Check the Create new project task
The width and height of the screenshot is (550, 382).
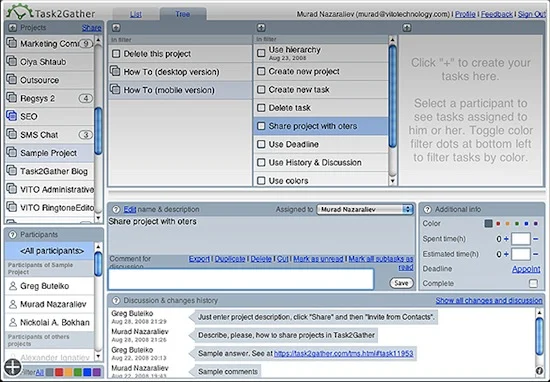tap(261, 71)
